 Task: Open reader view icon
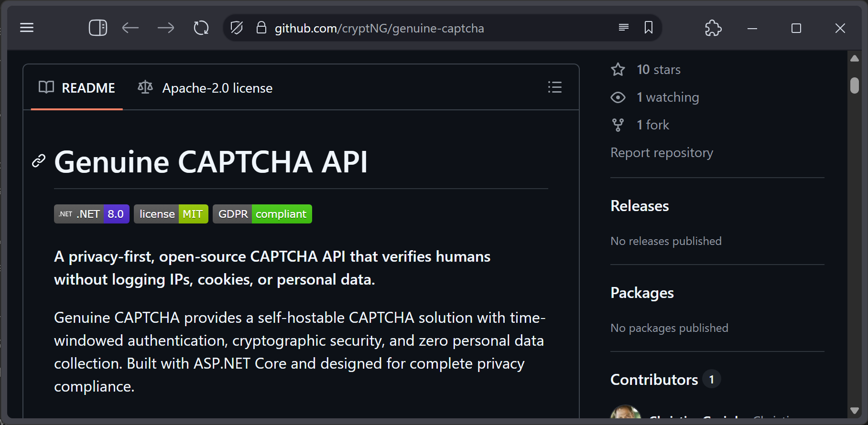624,28
